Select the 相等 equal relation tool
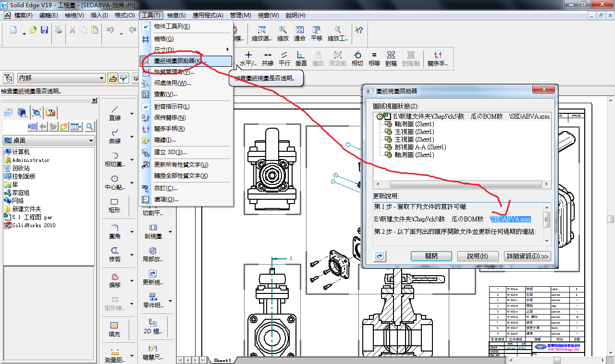 click(374, 59)
